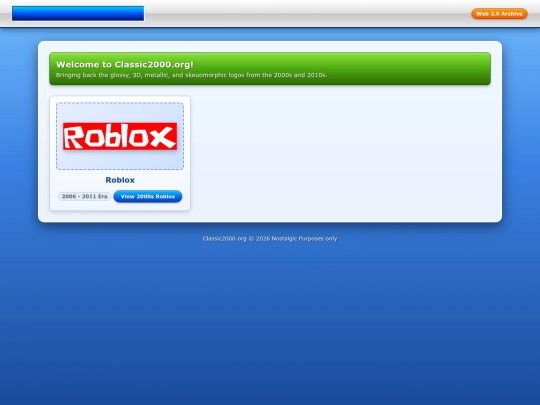Click the Welcome to Classic2000.org! heading

coord(125,64)
